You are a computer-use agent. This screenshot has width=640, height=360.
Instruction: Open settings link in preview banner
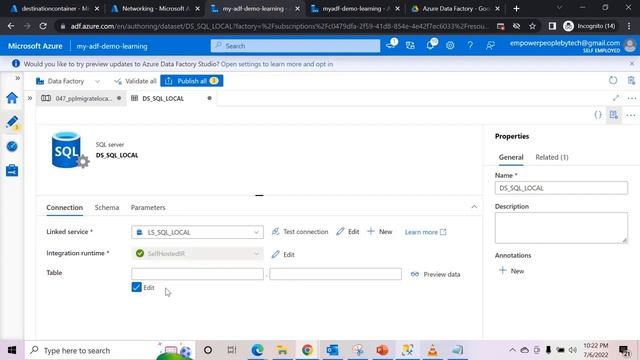tap(277, 64)
